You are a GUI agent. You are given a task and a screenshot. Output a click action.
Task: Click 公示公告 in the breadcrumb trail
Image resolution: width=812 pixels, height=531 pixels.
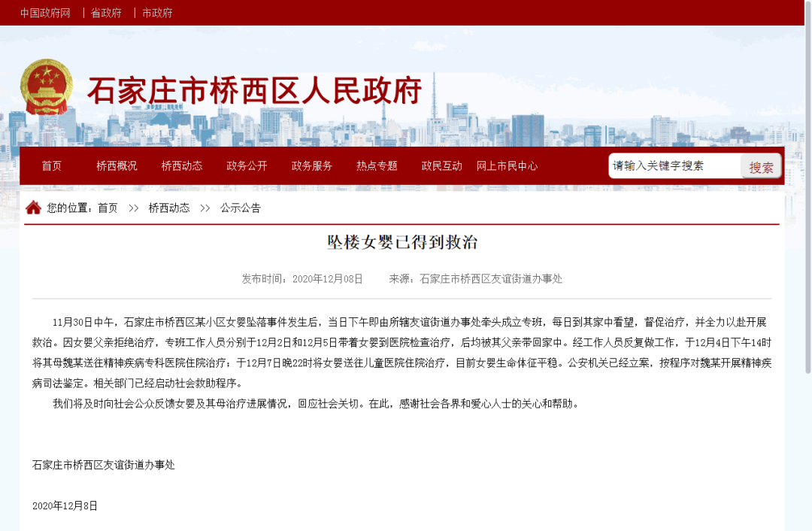pyautogui.click(x=241, y=208)
